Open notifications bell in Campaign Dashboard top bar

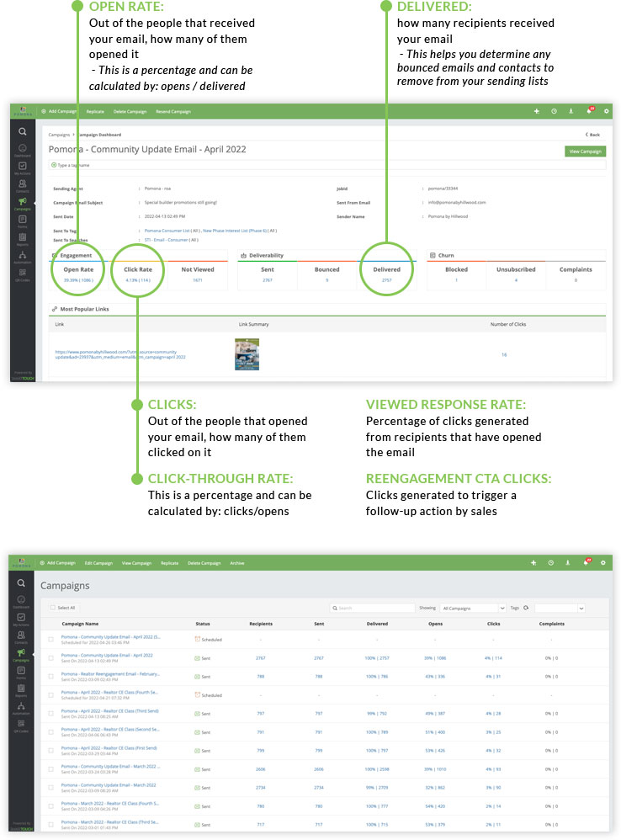(x=589, y=111)
